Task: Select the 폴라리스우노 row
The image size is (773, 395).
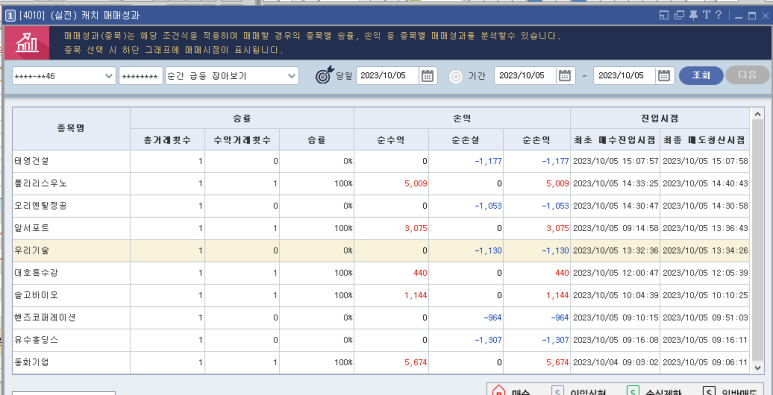Action: pyautogui.click(x=381, y=183)
